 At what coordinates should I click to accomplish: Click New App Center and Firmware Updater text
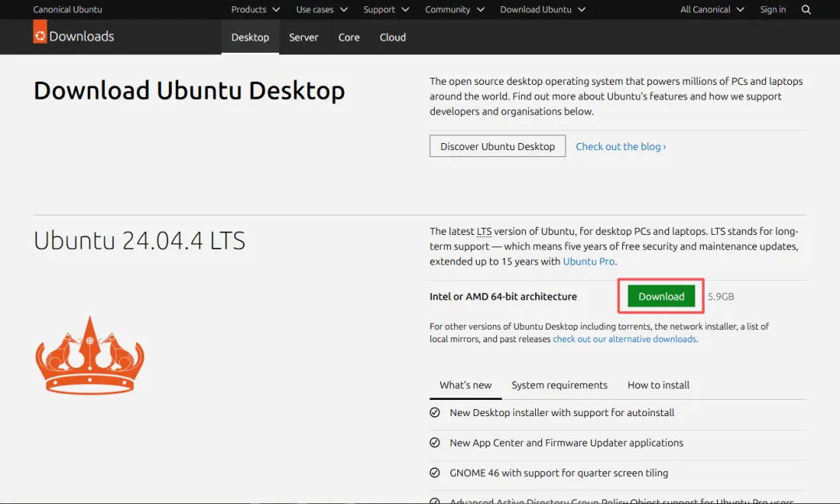[x=566, y=443]
